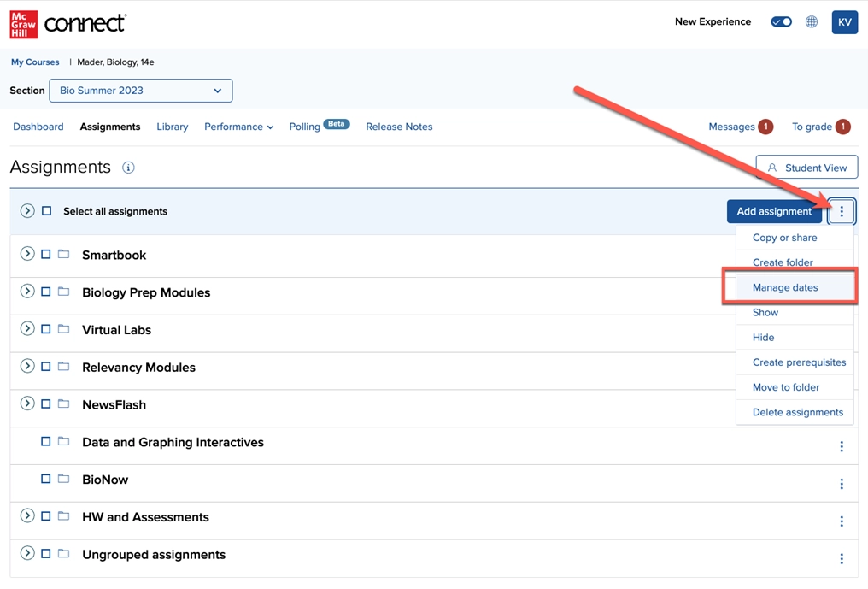868x589 pixels.
Task: Expand the Relevancy Modules folder
Action: click(x=27, y=366)
